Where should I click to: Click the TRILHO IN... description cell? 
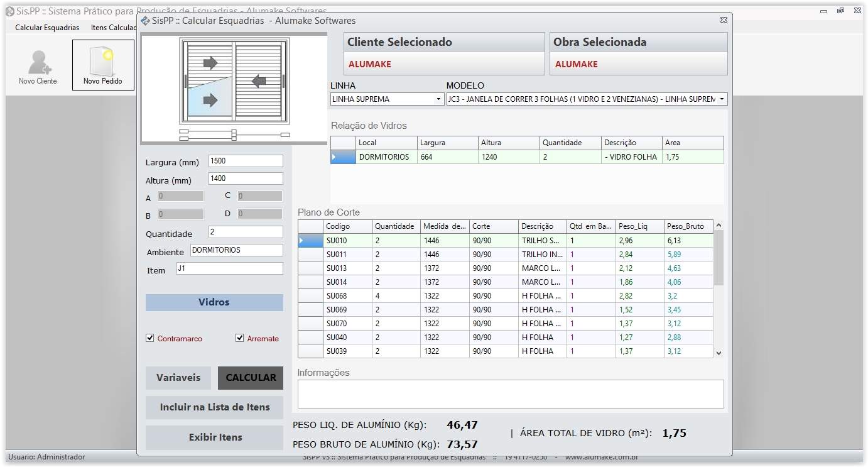coord(543,255)
